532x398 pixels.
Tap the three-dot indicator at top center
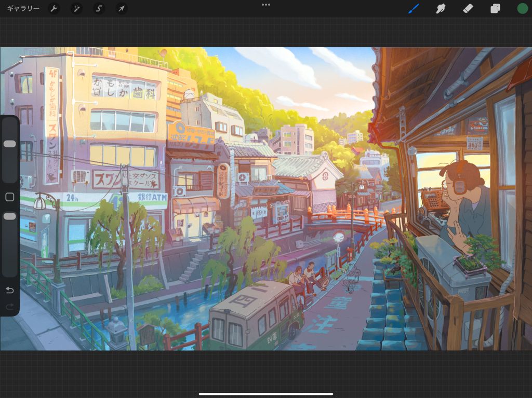pos(266,5)
